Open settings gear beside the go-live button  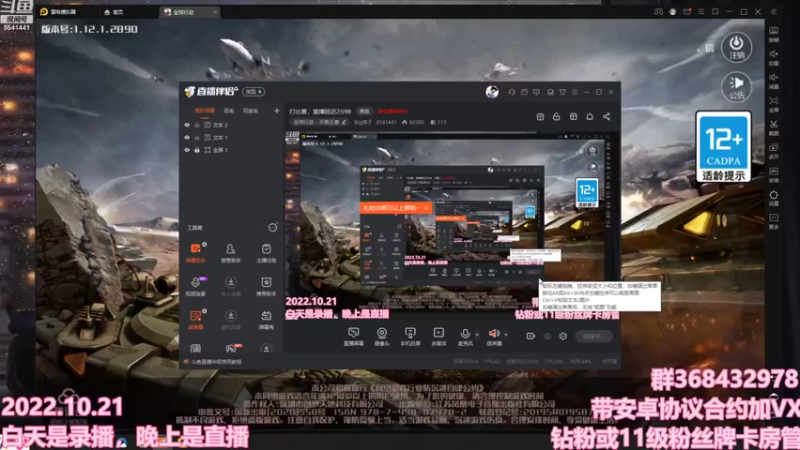(563, 336)
